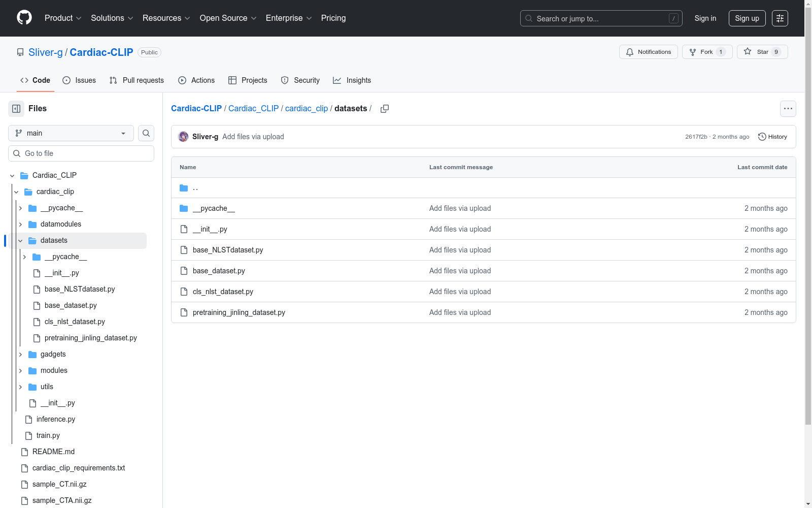
Task: Open the global navigation menu icon
Action: 780,18
